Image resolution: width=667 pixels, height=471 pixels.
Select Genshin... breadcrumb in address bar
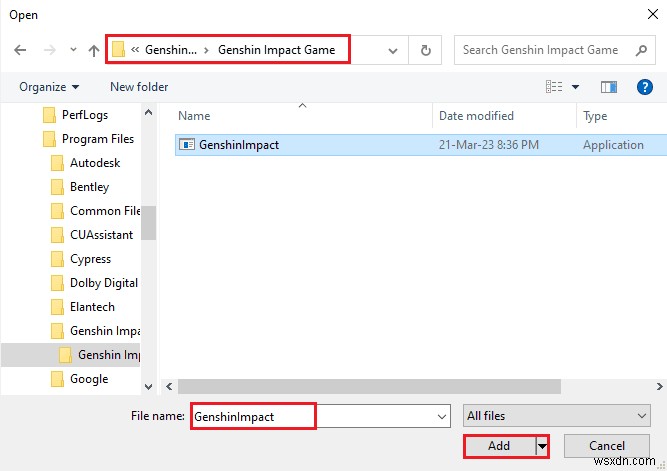[x=171, y=50]
